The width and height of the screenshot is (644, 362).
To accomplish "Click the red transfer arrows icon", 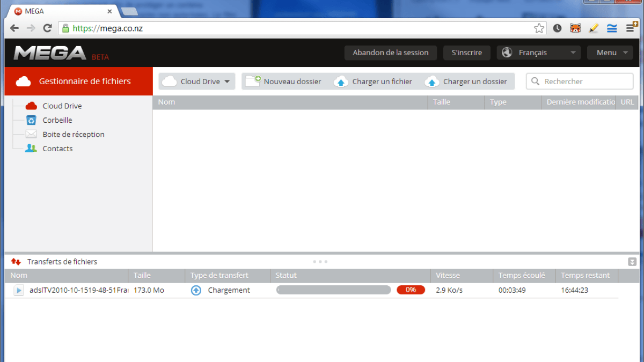I will coord(16,262).
